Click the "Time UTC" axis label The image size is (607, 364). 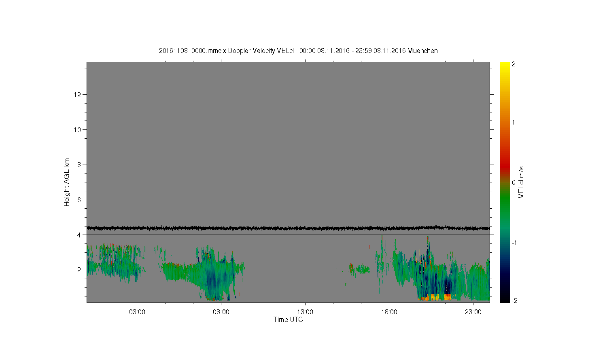(288, 320)
